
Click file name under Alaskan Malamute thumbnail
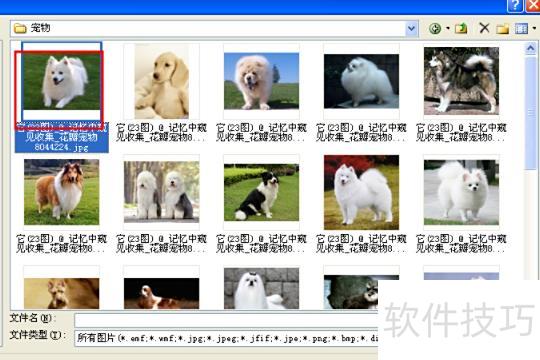[x=461, y=133]
